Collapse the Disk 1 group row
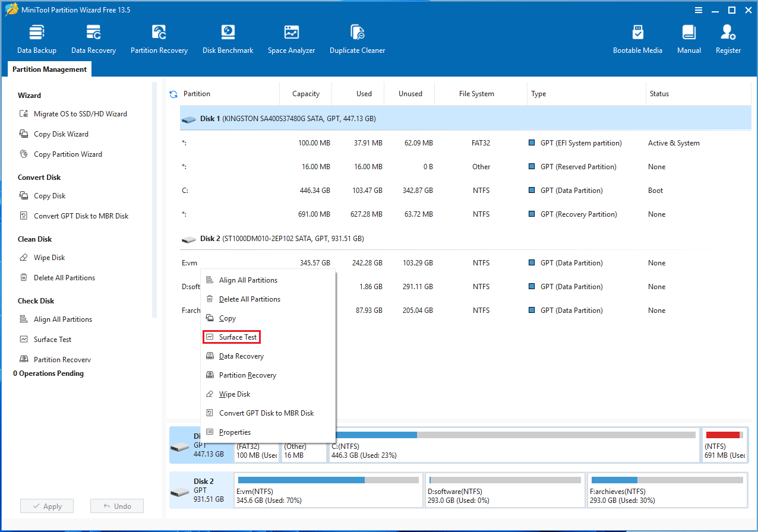Viewport: 758px width, 532px height. 188,119
